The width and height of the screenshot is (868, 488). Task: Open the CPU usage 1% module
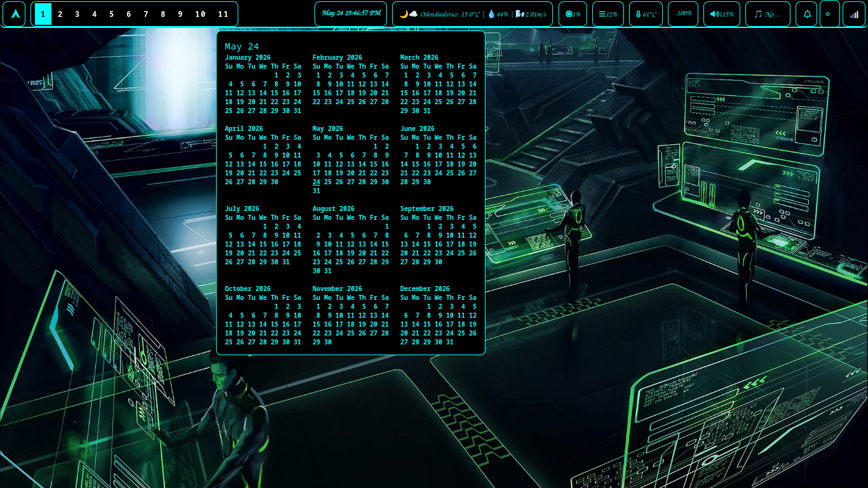click(x=573, y=14)
